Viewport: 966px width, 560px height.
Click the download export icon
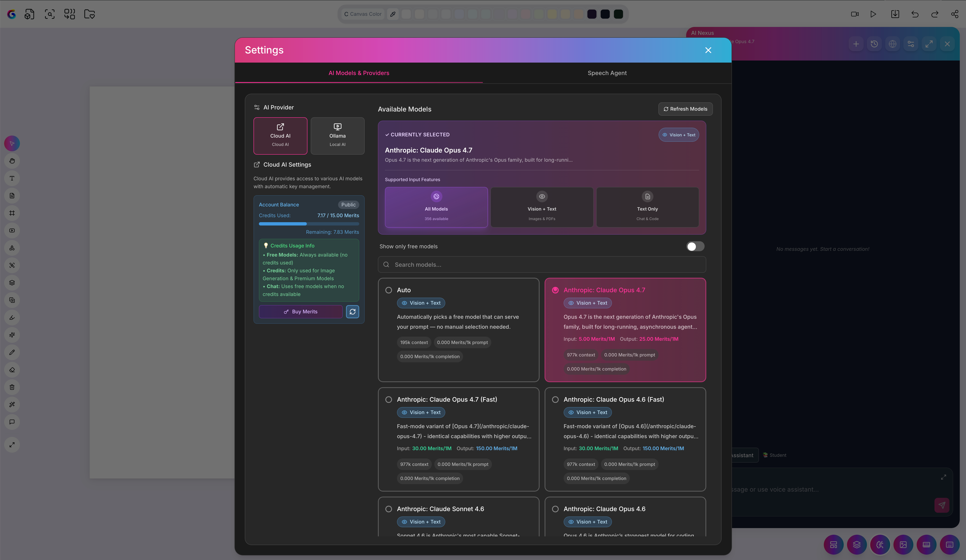click(895, 14)
